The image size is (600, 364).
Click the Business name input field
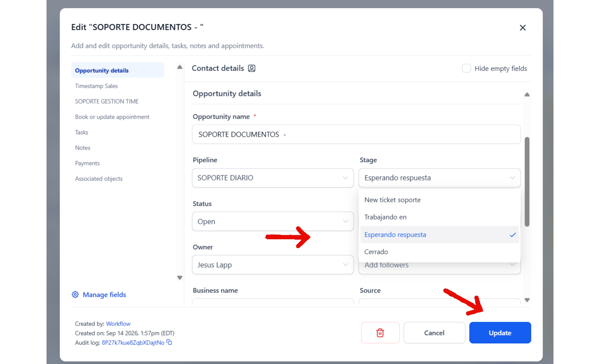point(273,301)
